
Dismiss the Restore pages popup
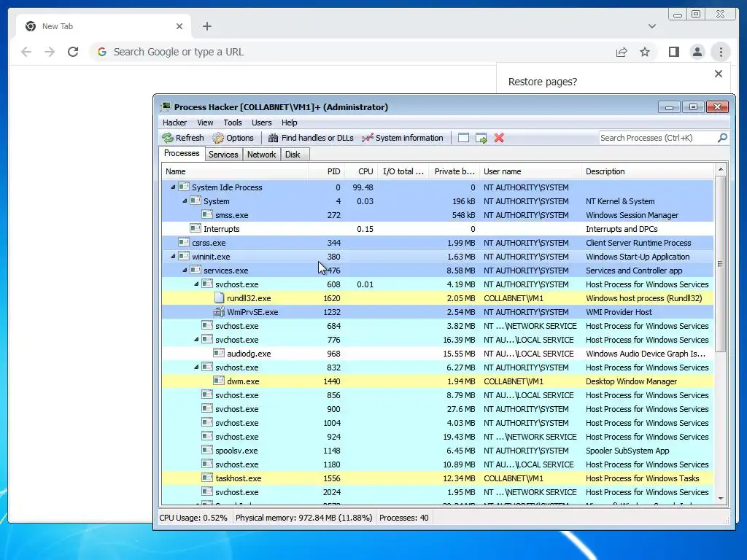[x=719, y=74]
